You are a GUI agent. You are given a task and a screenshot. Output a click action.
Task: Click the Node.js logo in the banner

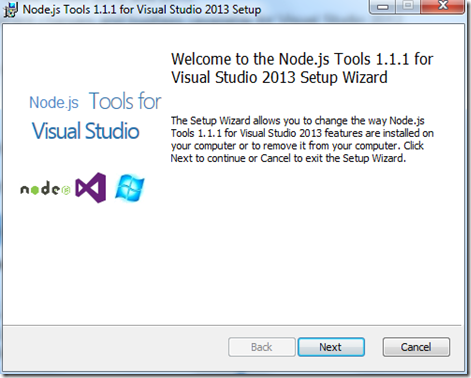[x=45, y=189]
